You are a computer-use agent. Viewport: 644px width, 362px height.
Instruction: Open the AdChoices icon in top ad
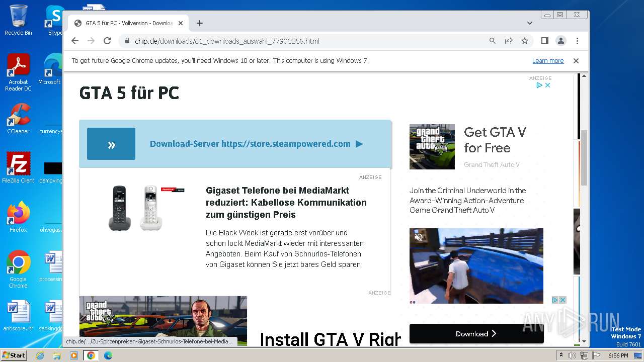(x=539, y=85)
